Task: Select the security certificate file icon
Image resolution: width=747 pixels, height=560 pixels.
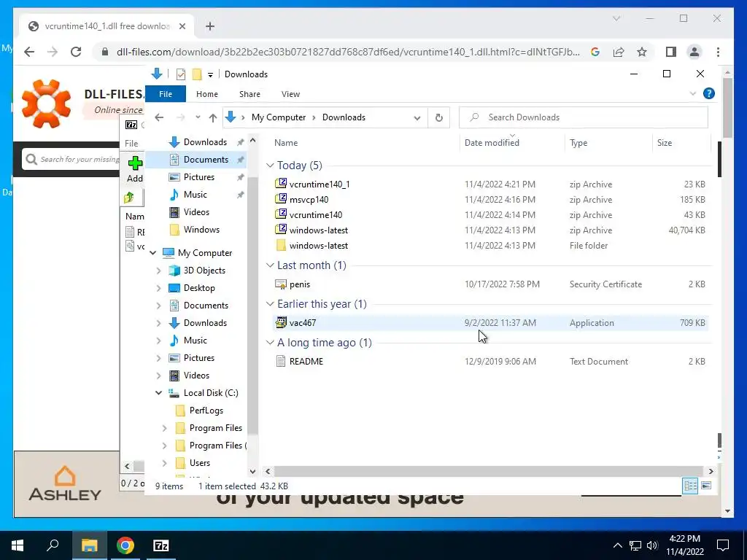Action: pos(281,284)
